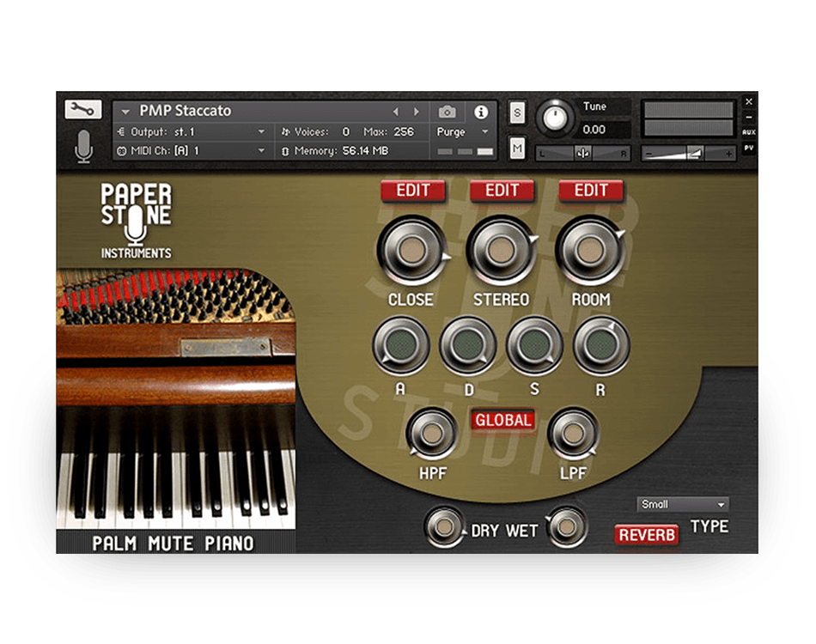Click the PALM MUTE PIANO title
The image size is (816, 644).
click(174, 544)
